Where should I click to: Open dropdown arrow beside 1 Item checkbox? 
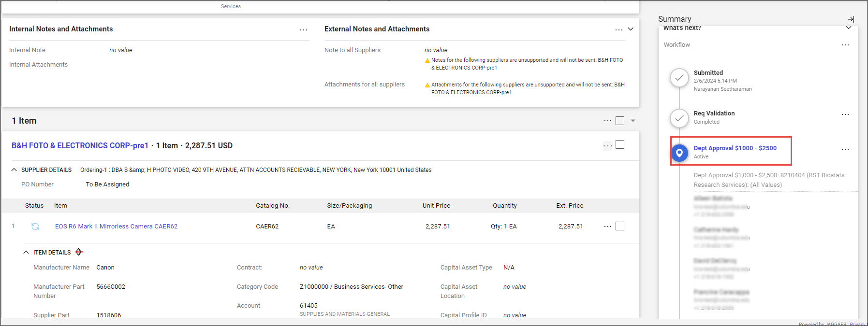[633, 121]
